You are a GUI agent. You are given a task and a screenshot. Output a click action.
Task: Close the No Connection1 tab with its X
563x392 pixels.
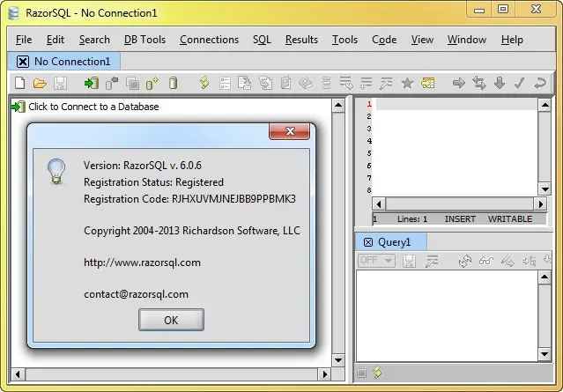pos(23,62)
